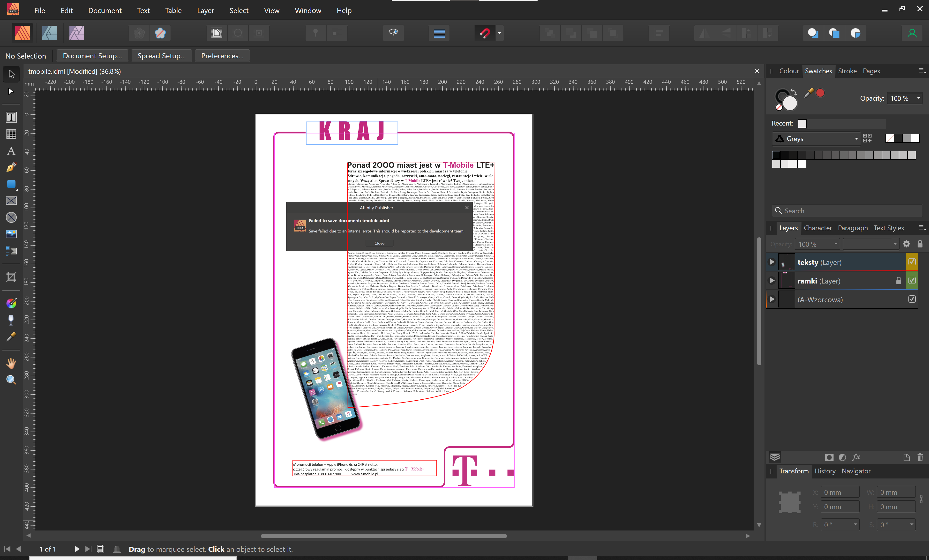Viewport: 929px width, 560px height.
Task: Open the layer fx effects icon
Action: tap(856, 457)
